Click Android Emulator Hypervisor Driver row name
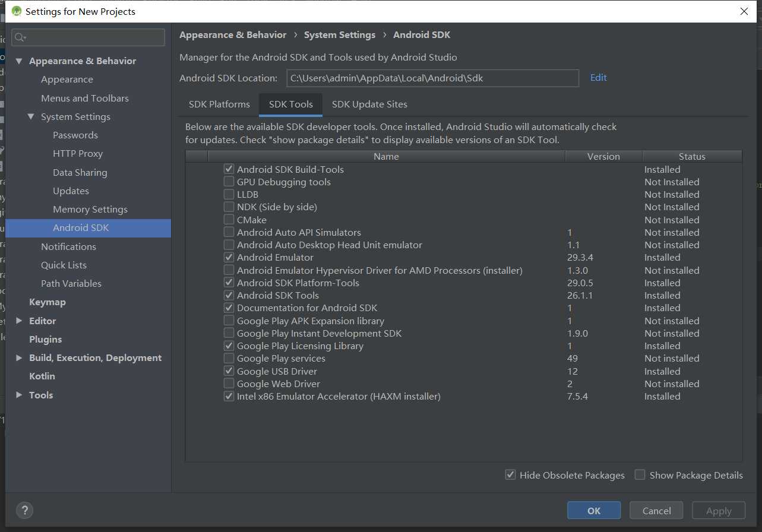The width and height of the screenshot is (762, 532). click(x=380, y=270)
